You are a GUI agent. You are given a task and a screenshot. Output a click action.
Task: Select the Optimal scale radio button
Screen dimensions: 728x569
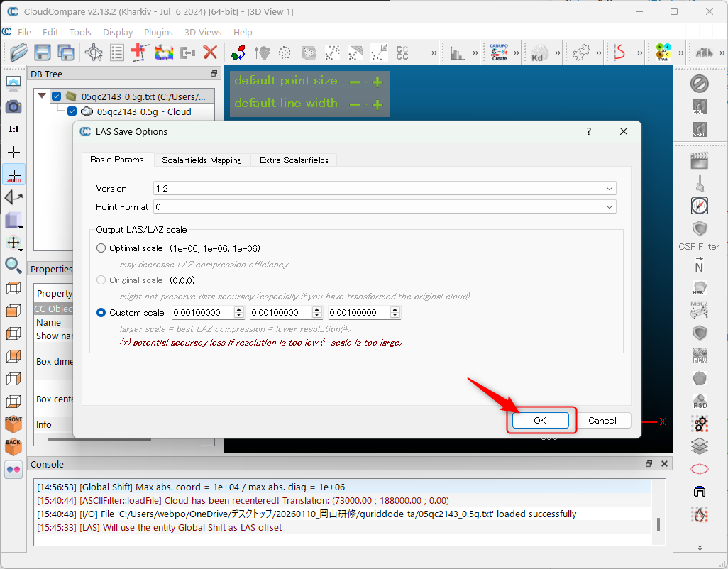pos(101,248)
